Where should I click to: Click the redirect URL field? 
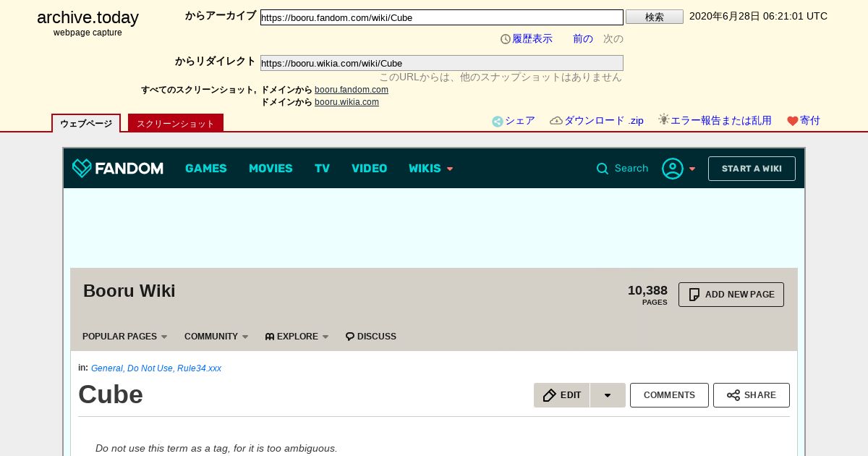pos(442,63)
